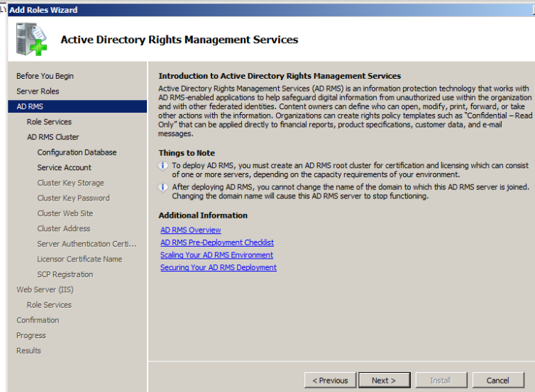
Task: Select the Web Server (IIS) step
Action: tap(45, 289)
